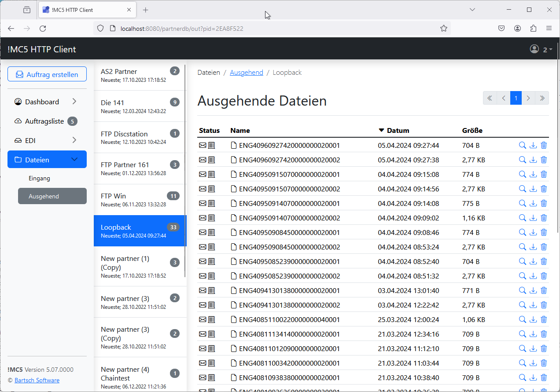Select page 1 in pagination
Viewport: 560px width, 392px height.
tap(516, 98)
